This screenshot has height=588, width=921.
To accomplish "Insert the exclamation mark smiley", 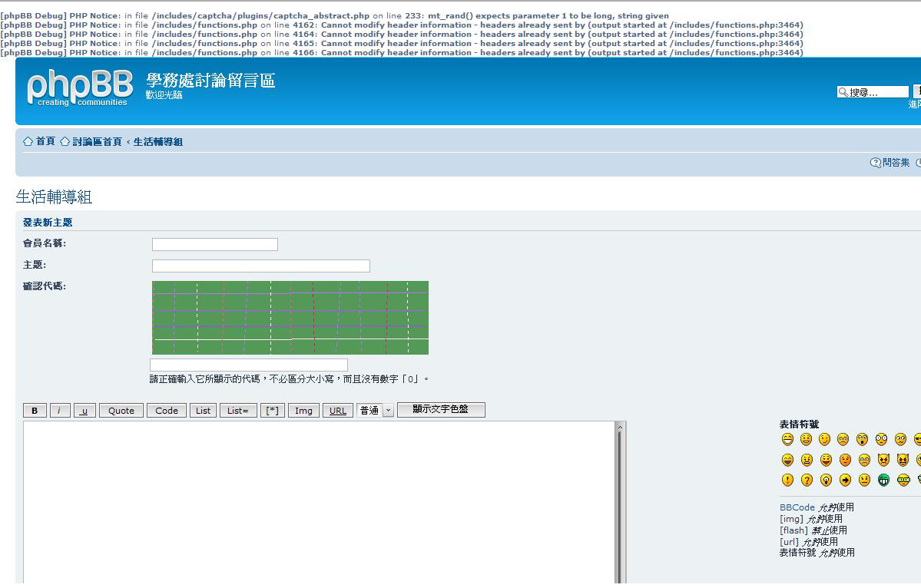I will [787, 480].
